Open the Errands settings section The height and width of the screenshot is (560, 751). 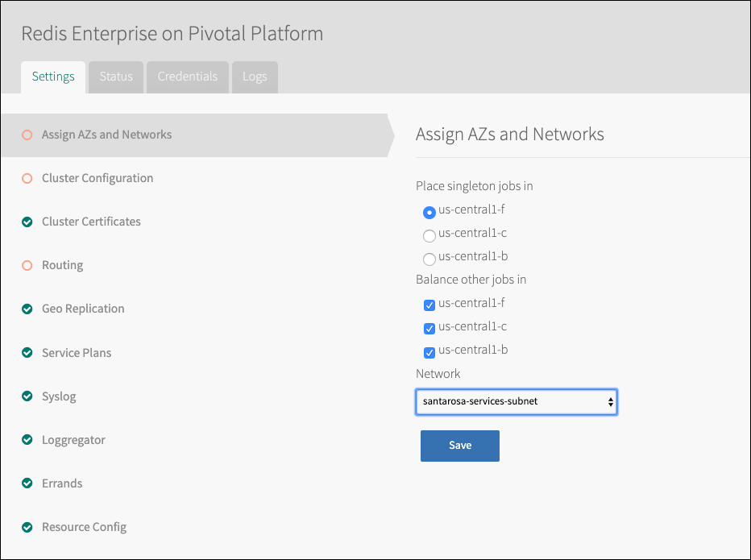[x=62, y=483]
